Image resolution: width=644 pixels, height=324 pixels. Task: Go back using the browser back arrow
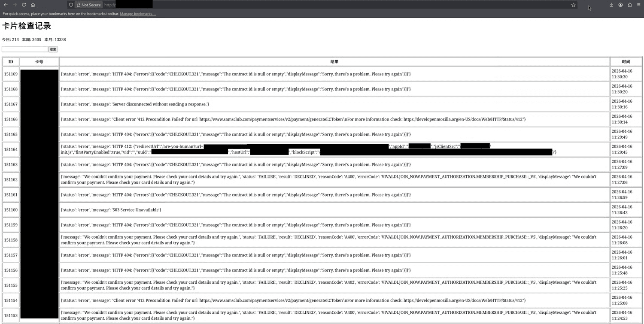click(6, 5)
